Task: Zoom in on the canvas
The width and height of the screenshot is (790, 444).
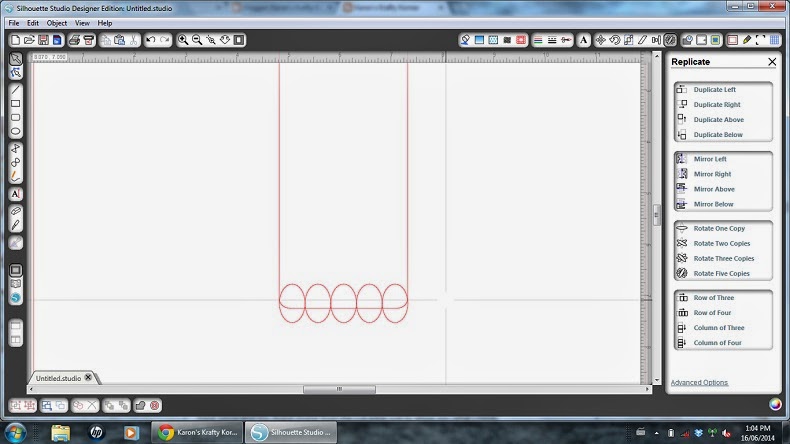Action: click(x=183, y=40)
